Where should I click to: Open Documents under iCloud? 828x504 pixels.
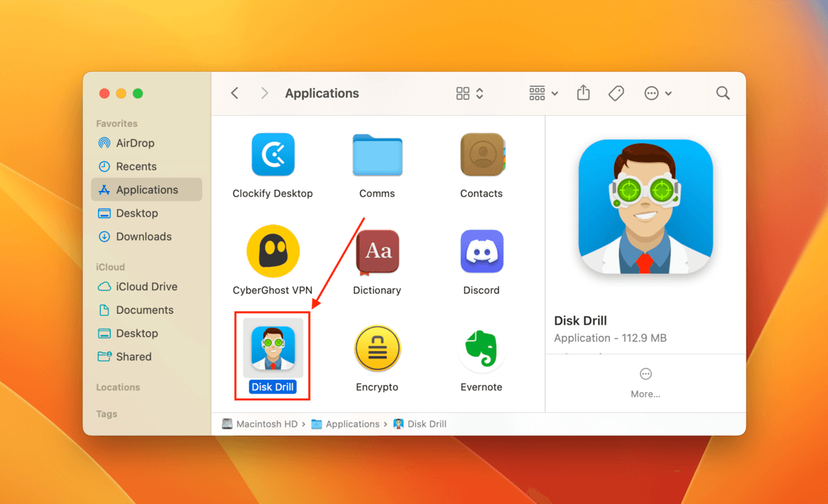pyautogui.click(x=146, y=310)
